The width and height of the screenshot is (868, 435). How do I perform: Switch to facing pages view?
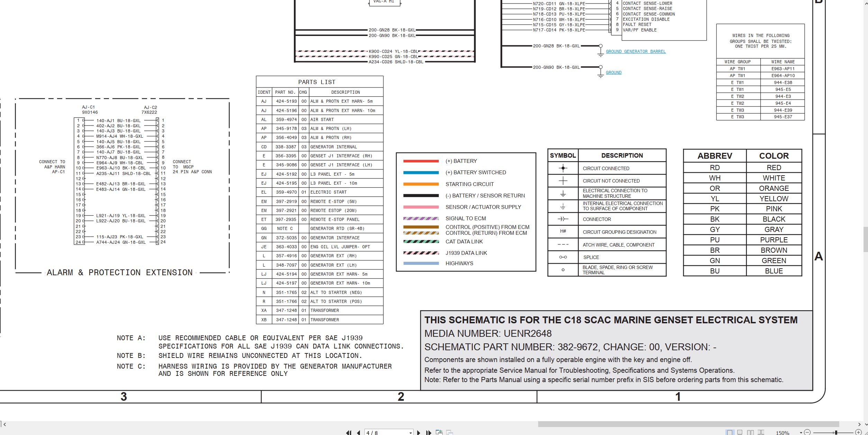pos(750,432)
